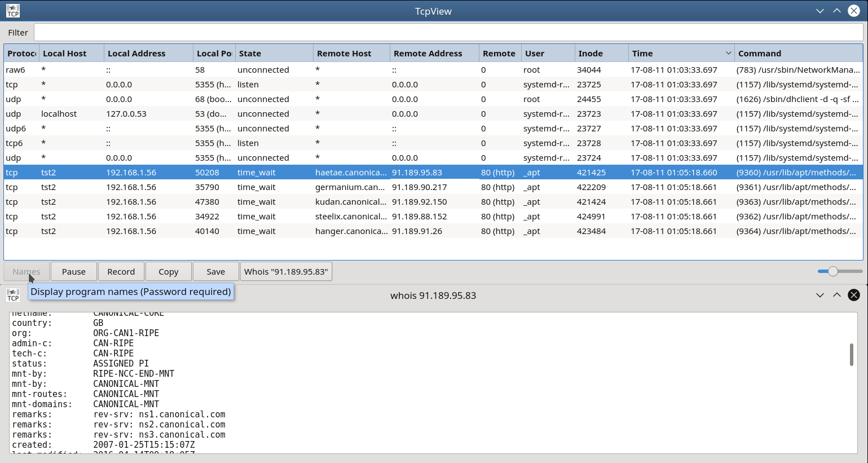Sort by the User column header
Screen dimensions: 868x463
click(x=548, y=53)
